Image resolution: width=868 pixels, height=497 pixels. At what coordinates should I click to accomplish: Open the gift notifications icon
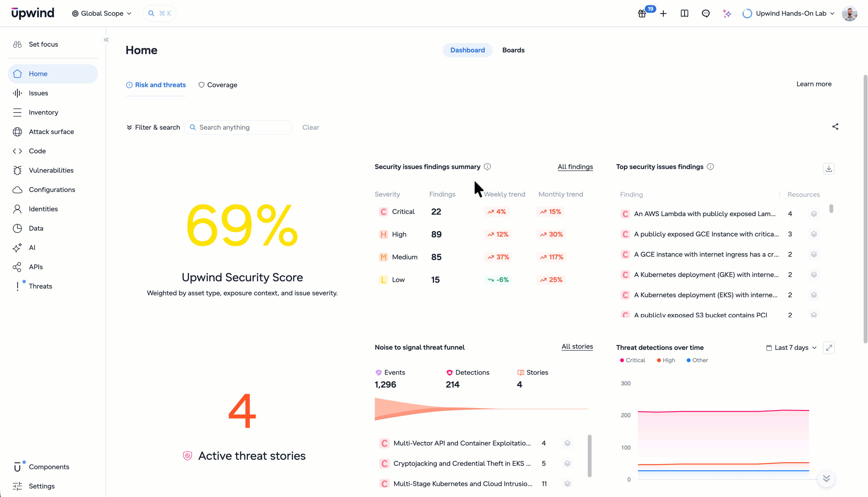[642, 14]
